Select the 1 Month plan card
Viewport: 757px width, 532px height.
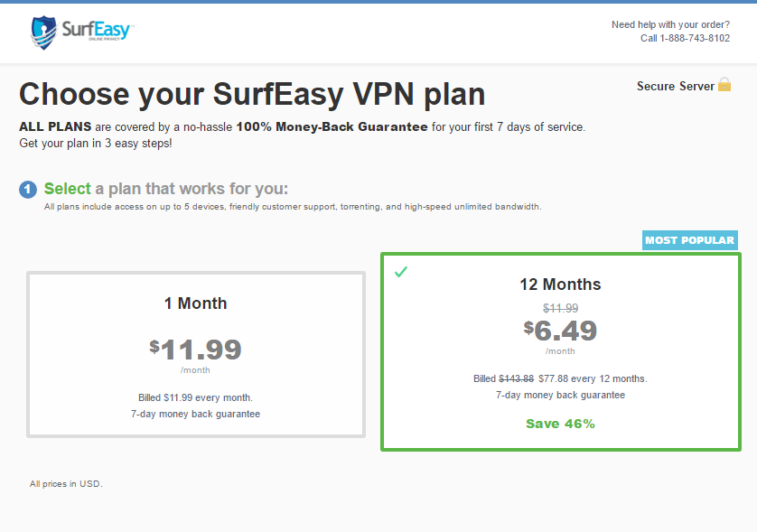coord(195,355)
